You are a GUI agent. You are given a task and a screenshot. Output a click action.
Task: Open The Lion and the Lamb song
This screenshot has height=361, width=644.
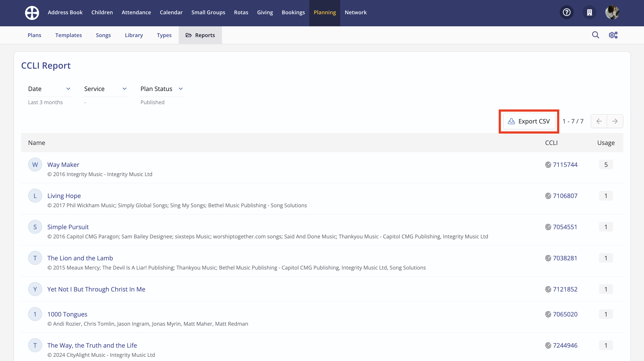click(80, 258)
